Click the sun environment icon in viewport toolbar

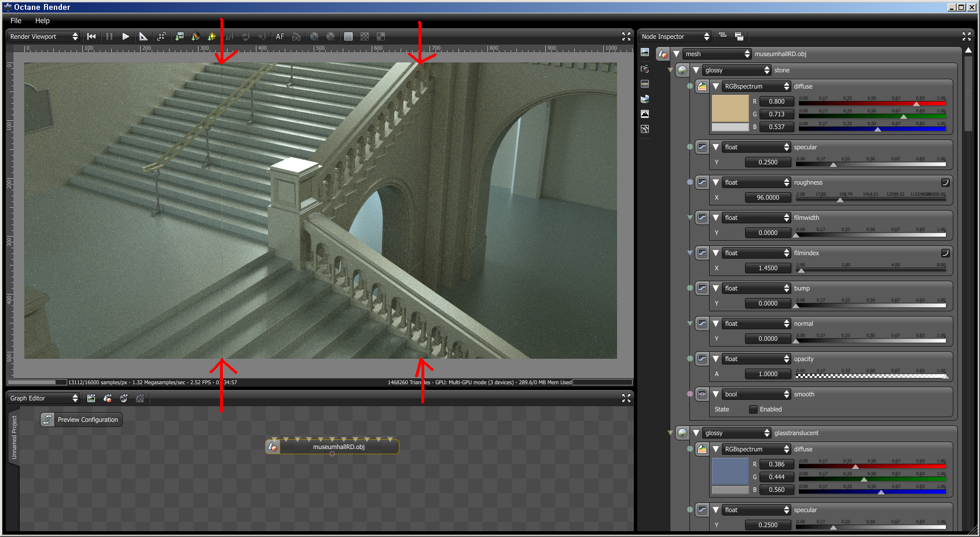coord(212,36)
